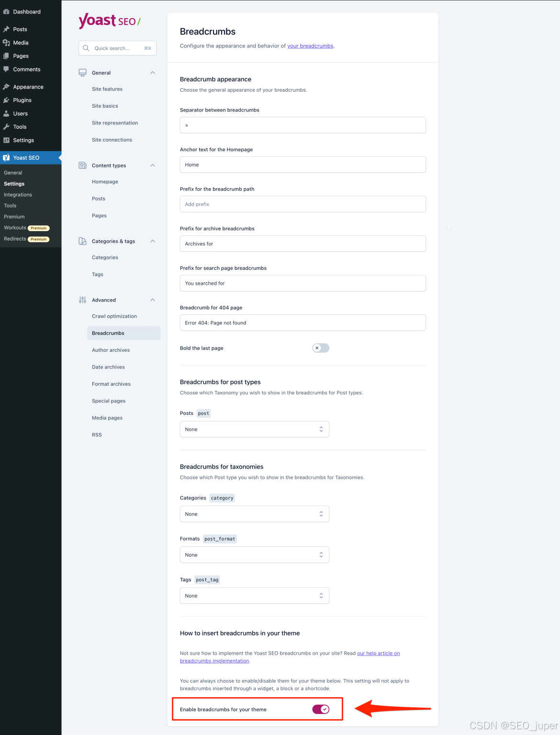The width and height of the screenshot is (560, 735).
Task: Open the Tags post type dropdown
Action: coord(255,596)
